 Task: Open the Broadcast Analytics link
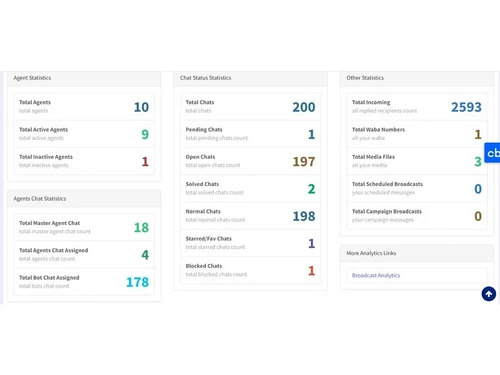pyautogui.click(x=376, y=275)
